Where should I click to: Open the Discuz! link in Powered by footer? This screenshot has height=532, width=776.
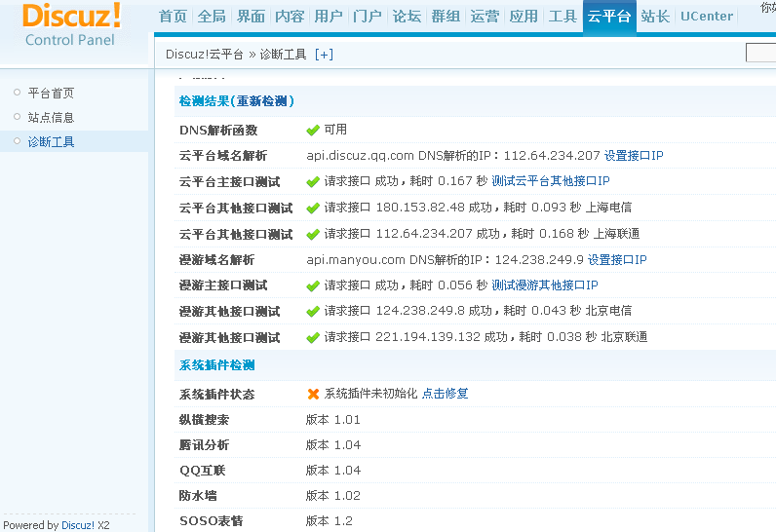[x=78, y=525]
